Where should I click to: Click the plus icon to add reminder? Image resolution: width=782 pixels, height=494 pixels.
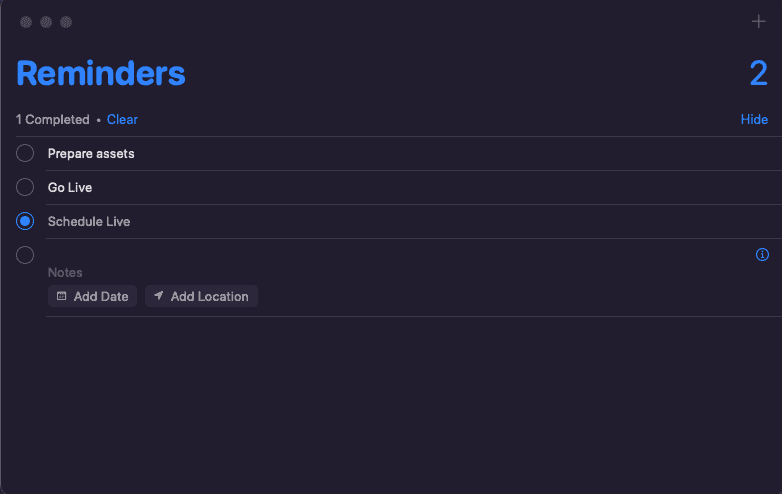(x=758, y=22)
